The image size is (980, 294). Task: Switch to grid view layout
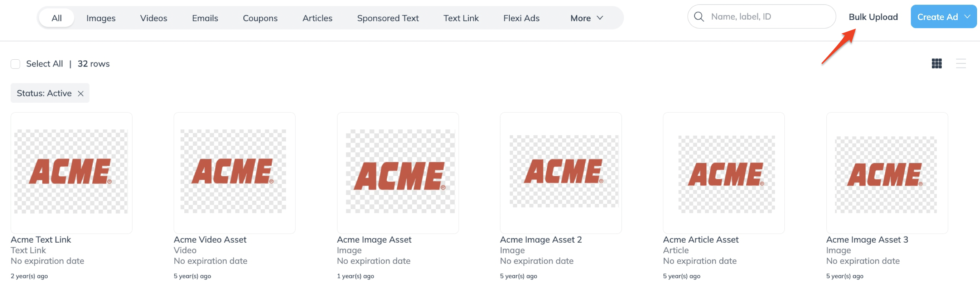pyautogui.click(x=936, y=63)
